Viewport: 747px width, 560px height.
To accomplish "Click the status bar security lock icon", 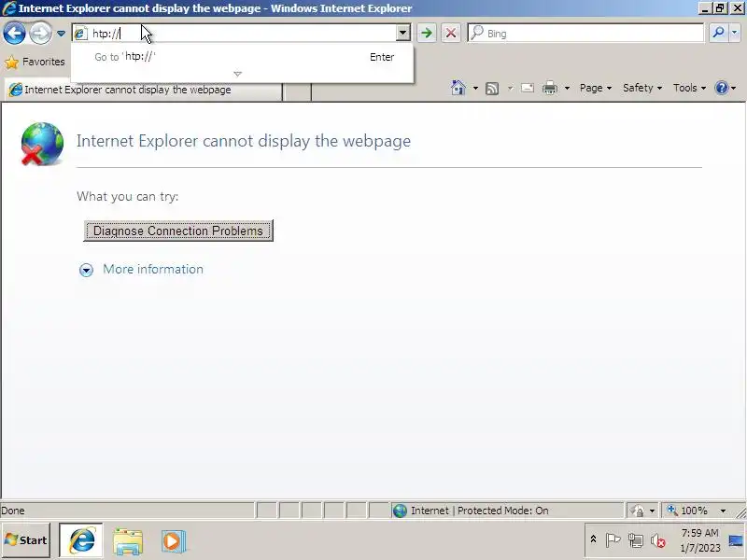I will [x=638, y=511].
